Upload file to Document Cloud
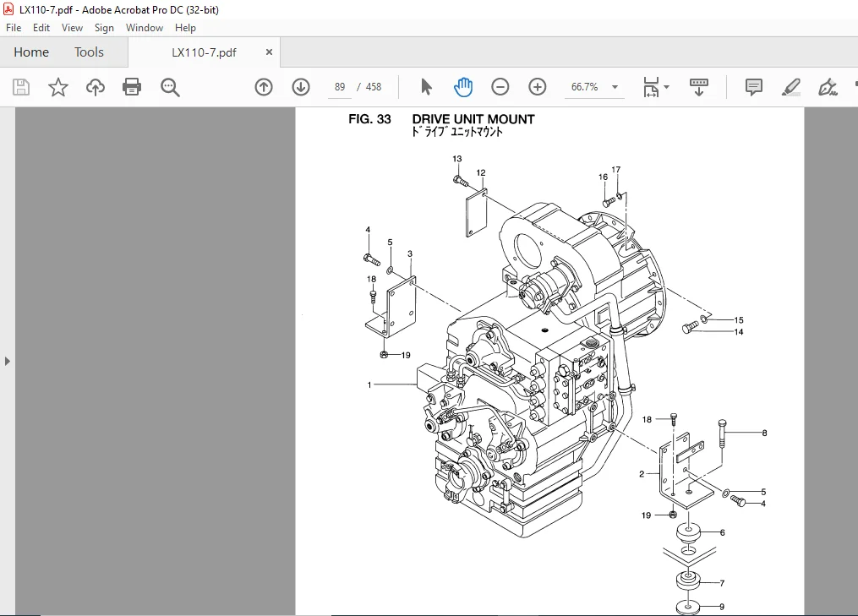The width and height of the screenshot is (858, 616). point(96,87)
